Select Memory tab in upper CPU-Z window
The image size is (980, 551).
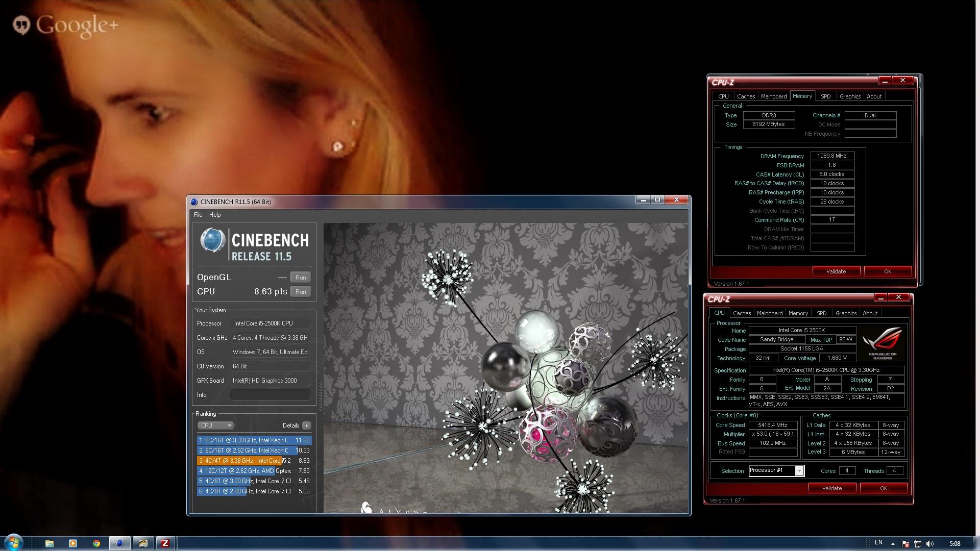pyautogui.click(x=802, y=96)
